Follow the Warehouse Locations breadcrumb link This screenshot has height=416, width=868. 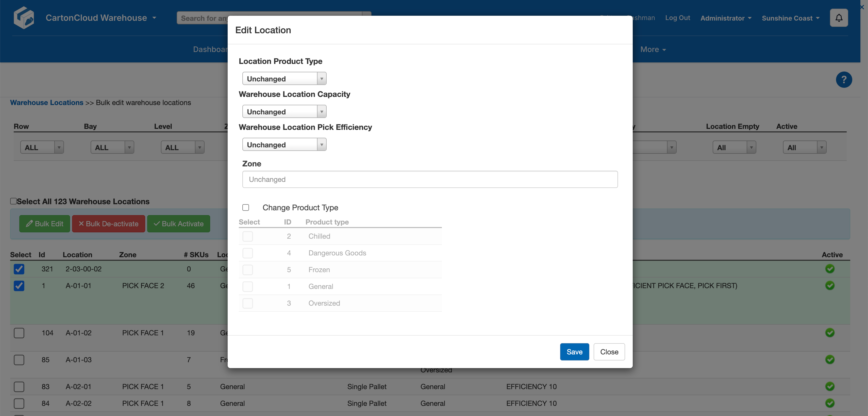click(46, 102)
